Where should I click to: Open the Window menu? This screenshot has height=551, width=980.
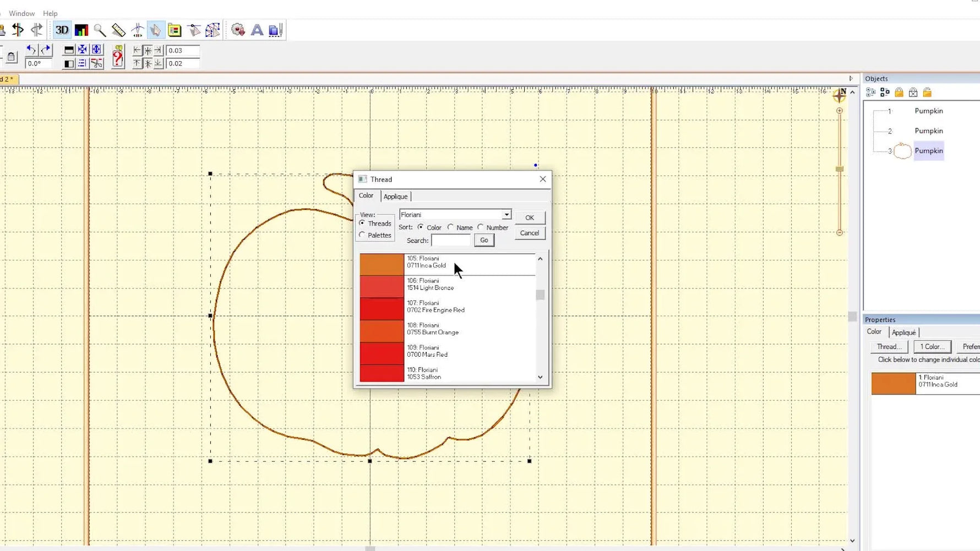pos(21,13)
